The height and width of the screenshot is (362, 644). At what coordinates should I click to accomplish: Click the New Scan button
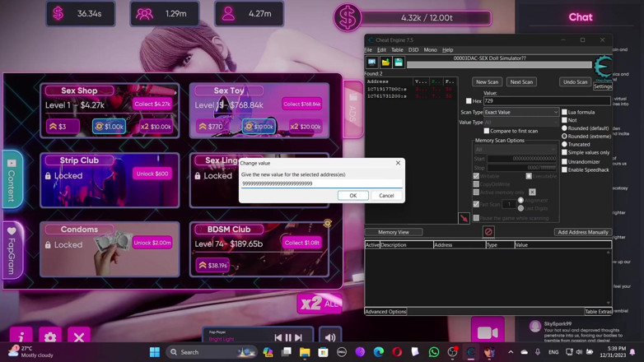tap(487, 81)
